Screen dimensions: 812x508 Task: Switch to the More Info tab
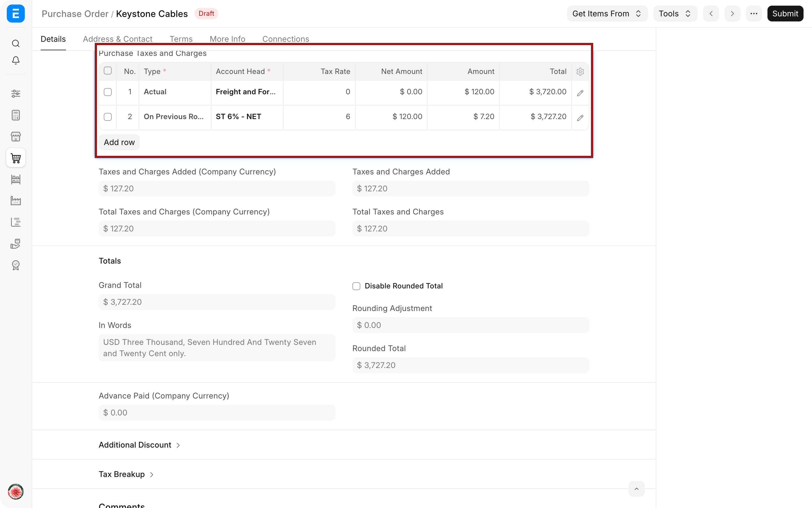coord(228,39)
